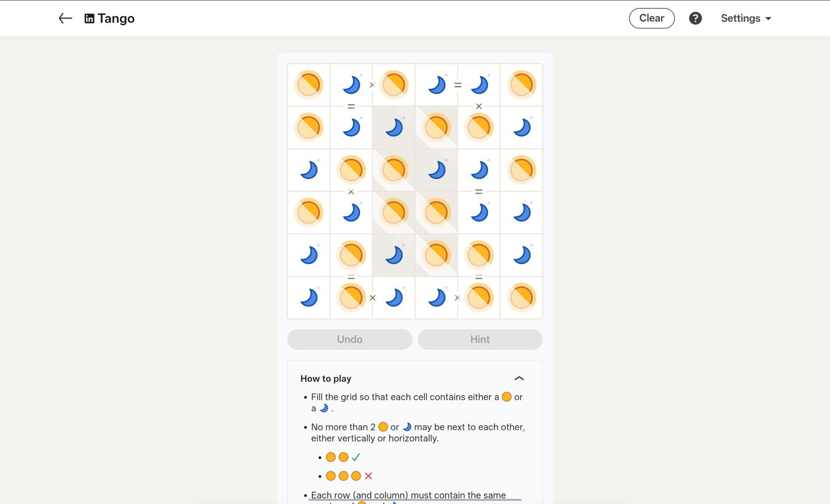Collapse the How to play section chevron

[x=519, y=379]
